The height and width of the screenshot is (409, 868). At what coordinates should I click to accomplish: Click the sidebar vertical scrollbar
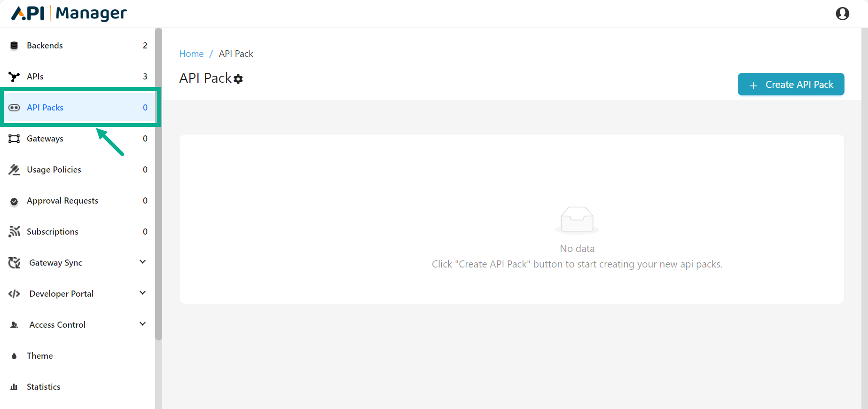click(x=159, y=183)
